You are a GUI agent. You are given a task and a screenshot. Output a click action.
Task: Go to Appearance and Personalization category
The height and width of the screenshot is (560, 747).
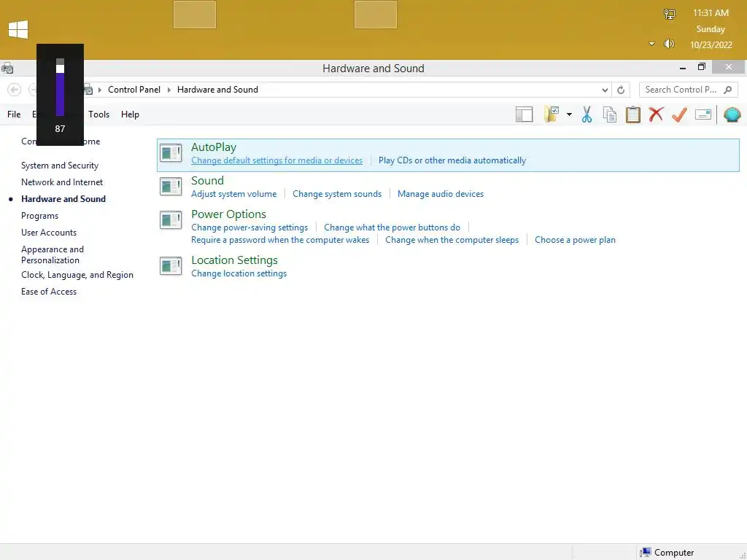point(53,254)
